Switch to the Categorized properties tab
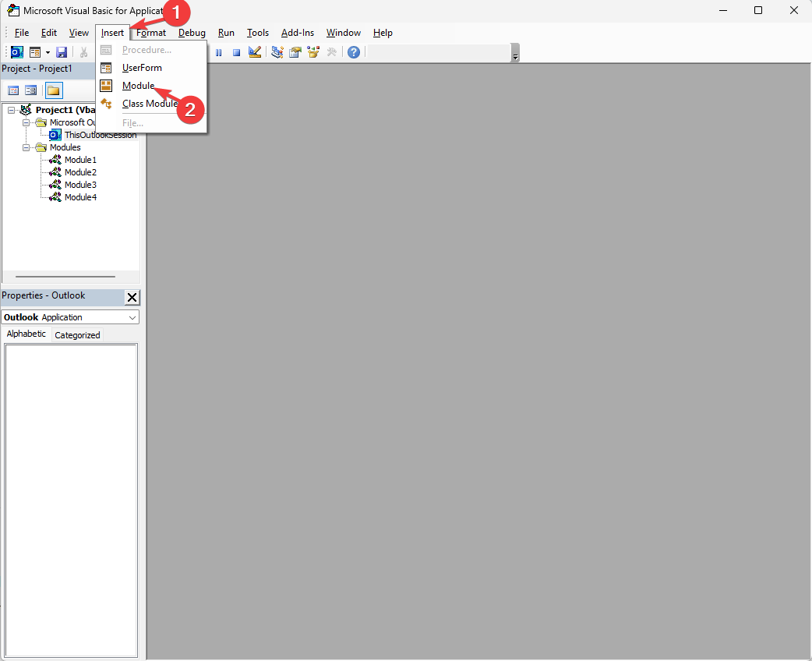 pyautogui.click(x=77, y=334)
